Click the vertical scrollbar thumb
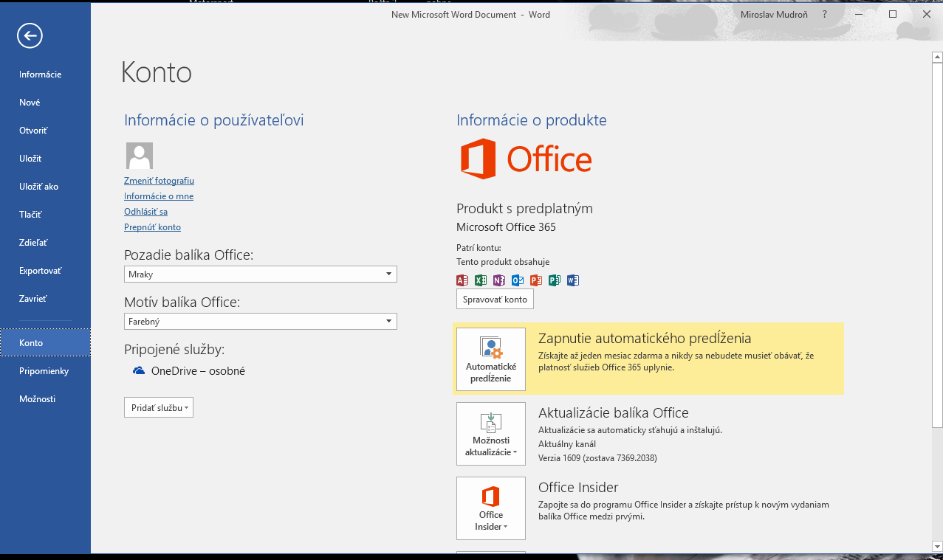The height and width of the screenshot is (560, 943). pos(937,245)
